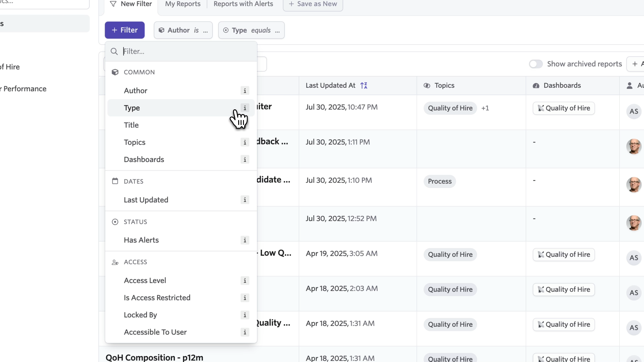This screenshot has height=362, width=644.
Task: Choose the Access Level filter option
Action: point(181,280)
